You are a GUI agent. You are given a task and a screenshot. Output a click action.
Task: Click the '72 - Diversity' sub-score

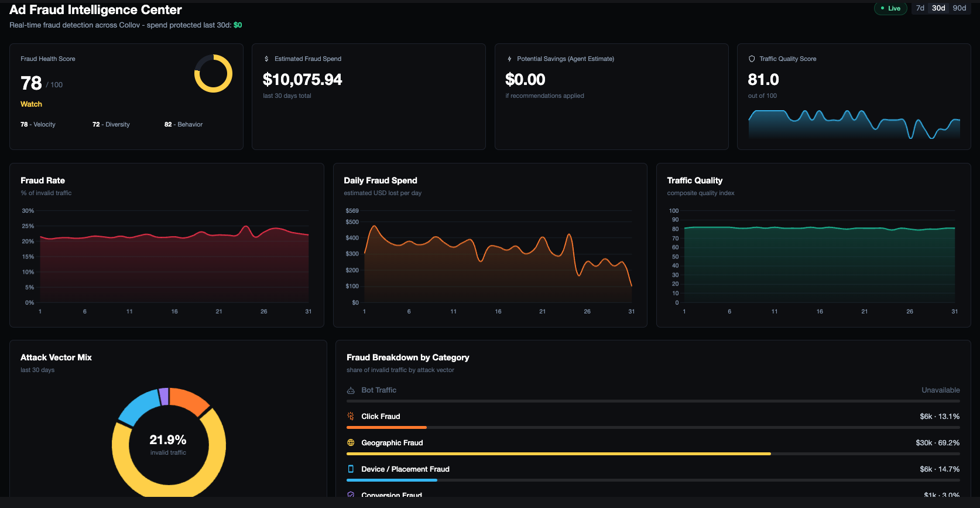point(111,124)
